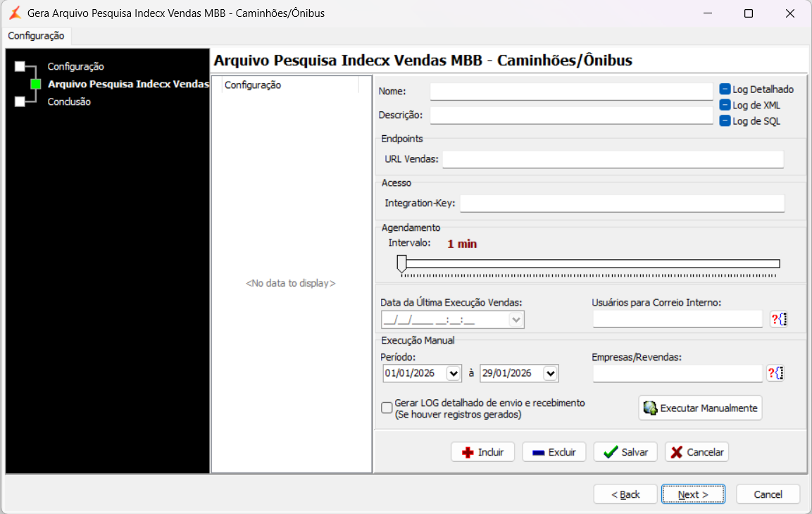This screenshot has width=812, height=514.
Task: Click the Salvar button
Action: coord(625,452)
